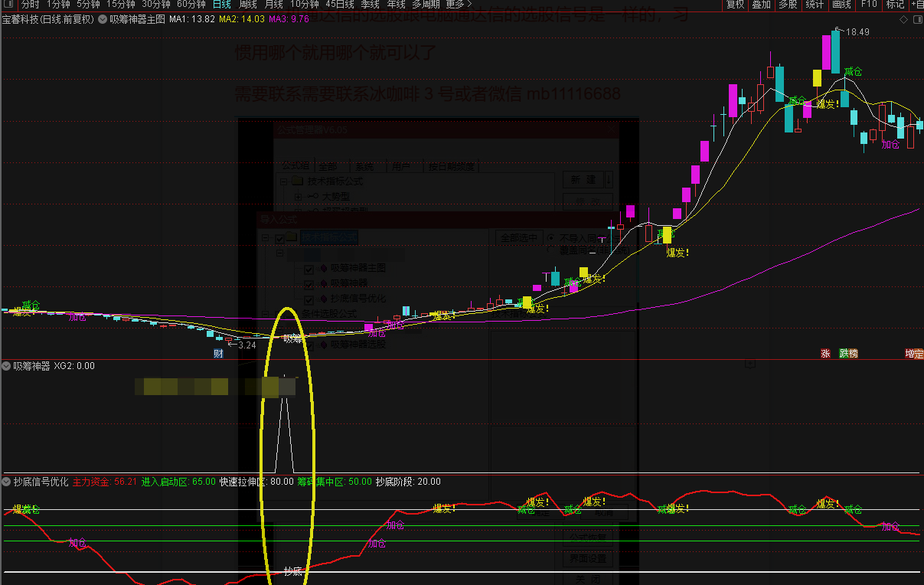
Task: Open the 更多 periods dropdown
Action: 459,5
